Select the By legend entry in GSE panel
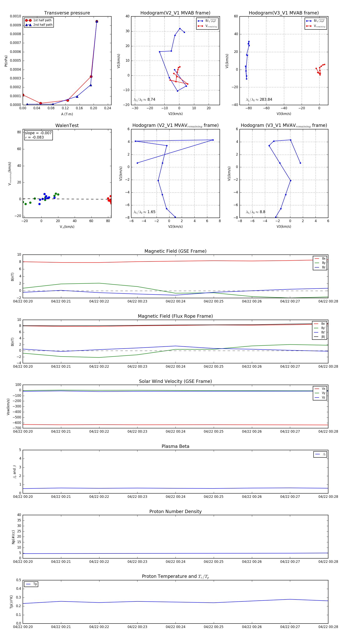 point(320,263)
